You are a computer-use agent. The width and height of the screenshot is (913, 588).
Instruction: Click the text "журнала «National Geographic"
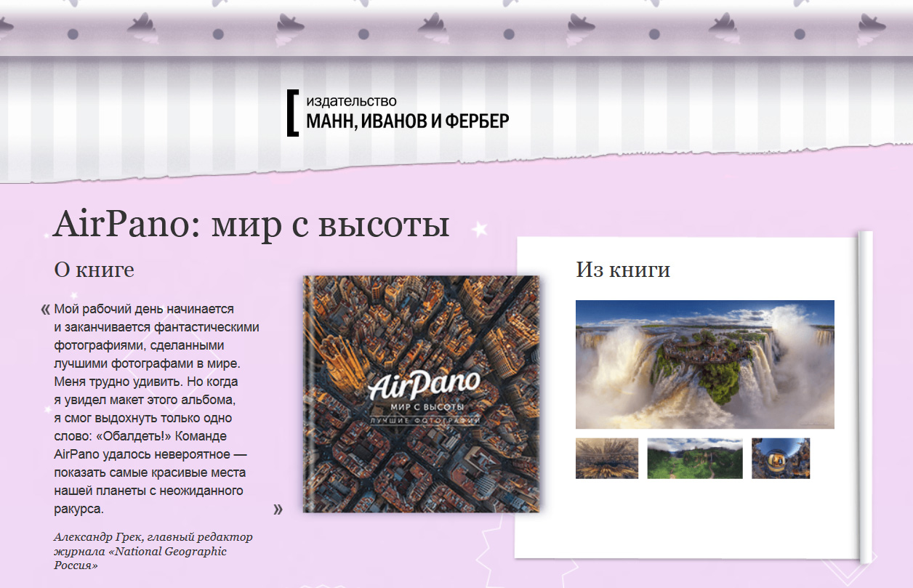click(140, 551)
